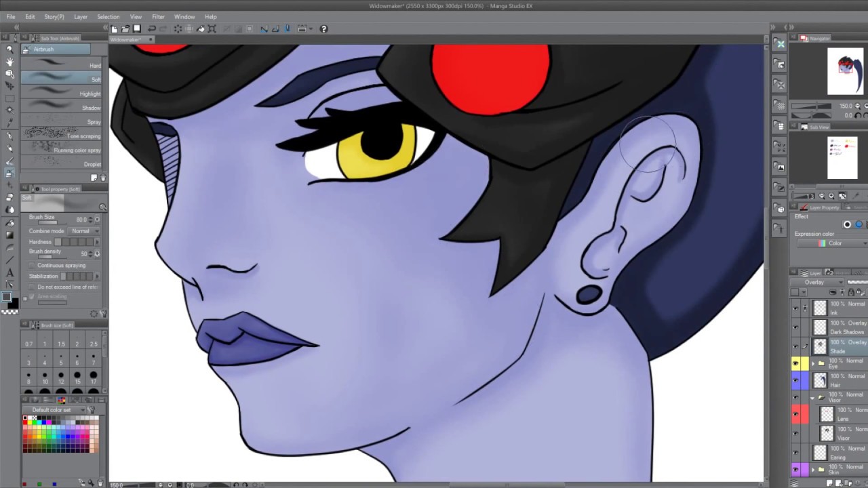Screen dimensions: 868x488
Task: Open the Window menu
Action: (184, 17)
